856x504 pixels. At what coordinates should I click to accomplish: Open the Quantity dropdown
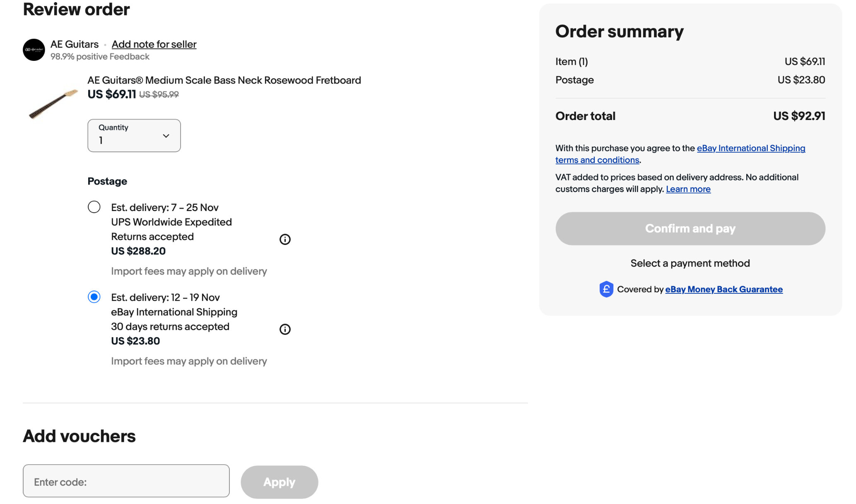[134, 136]
